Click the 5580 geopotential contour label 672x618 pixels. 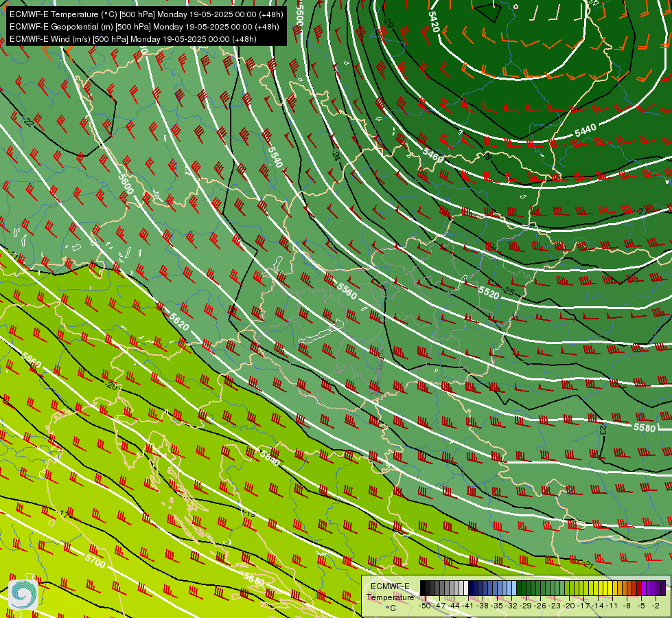click(x=645, y=427)
